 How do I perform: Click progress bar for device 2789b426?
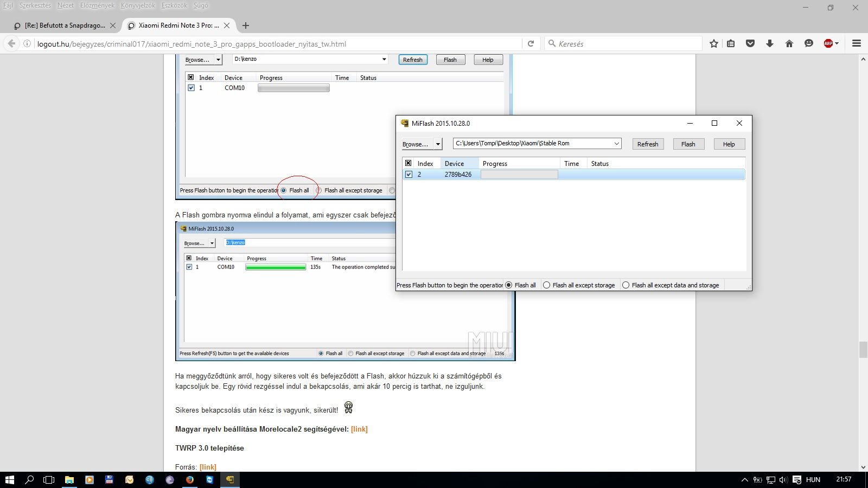(519, 175)
